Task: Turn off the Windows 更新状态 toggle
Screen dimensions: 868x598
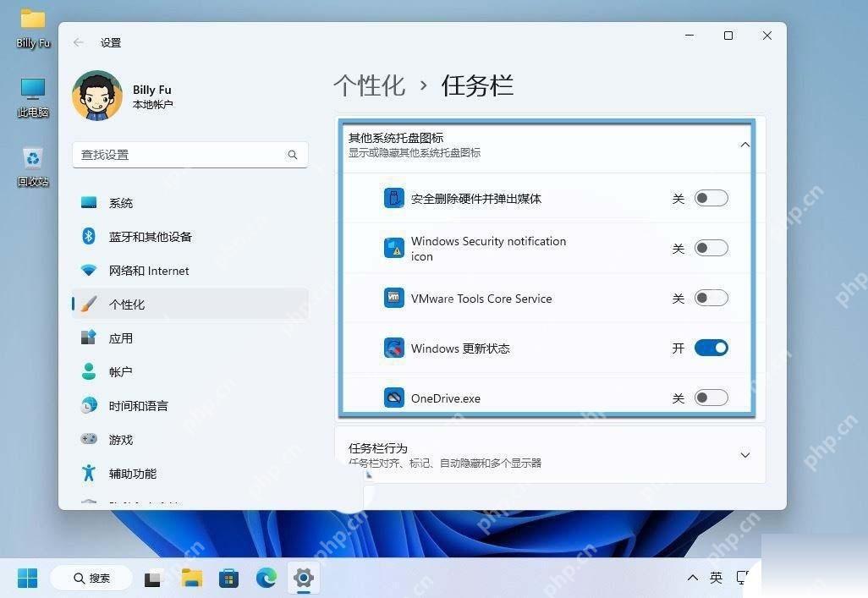Action: [711, 348]
